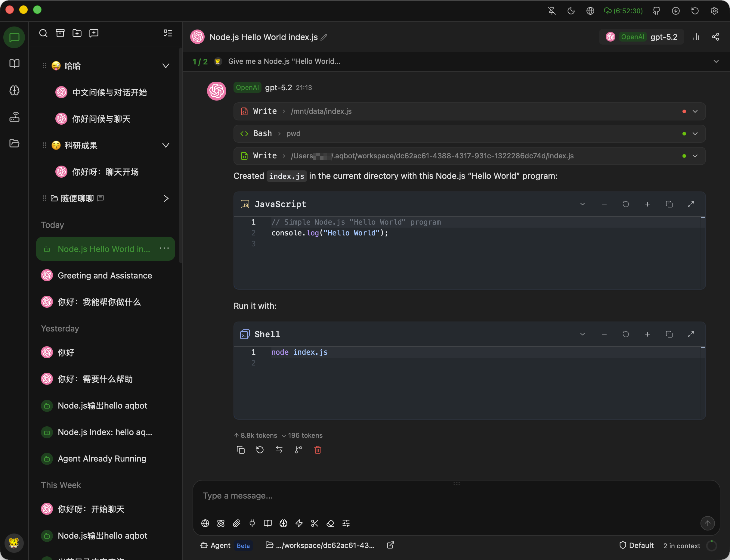Click the lightning quick-action icon below input

tap(299, 523)
